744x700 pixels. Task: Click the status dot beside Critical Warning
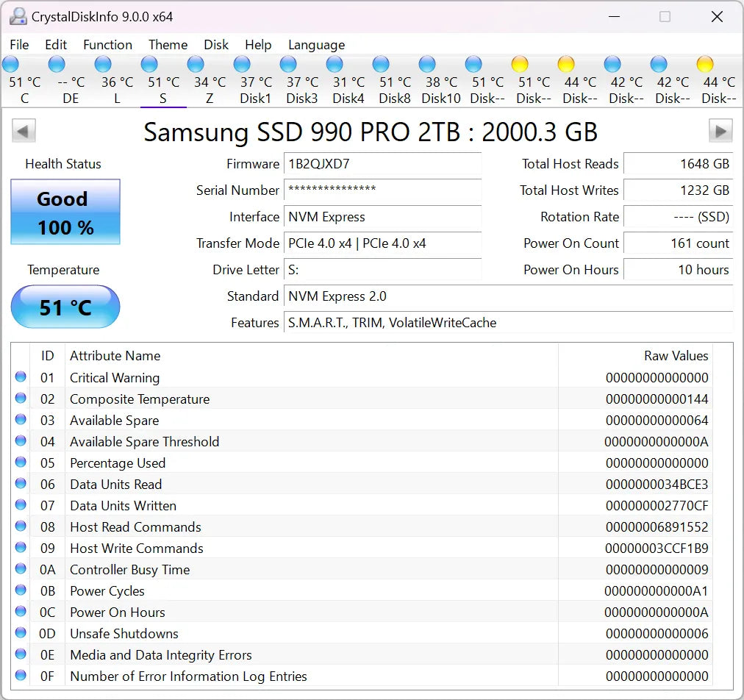(x=20, y=377)
